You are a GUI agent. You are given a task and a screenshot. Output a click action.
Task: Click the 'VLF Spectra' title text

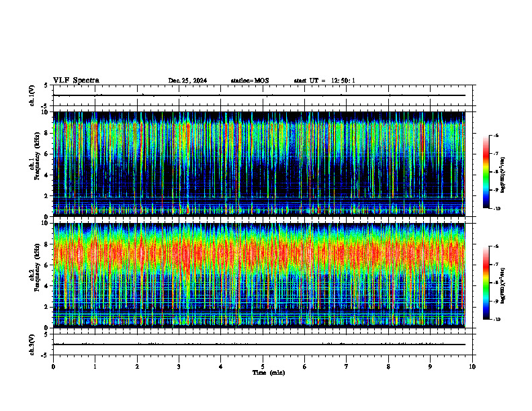tap(76, 81)
